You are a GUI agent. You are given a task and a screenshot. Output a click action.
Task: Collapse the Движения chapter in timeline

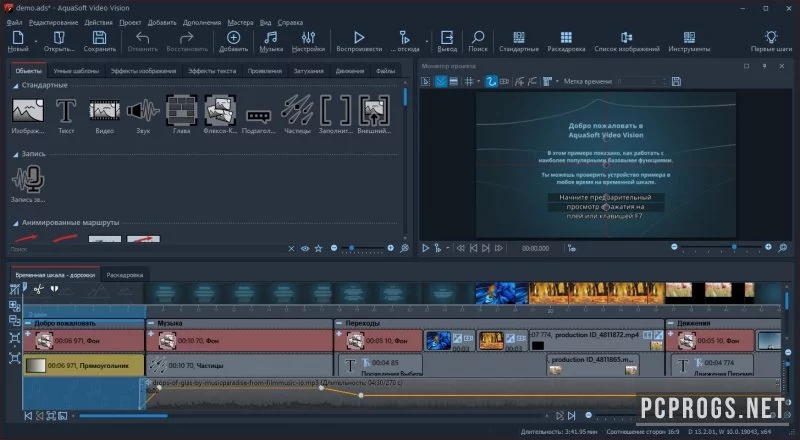(x=671, y=323)
